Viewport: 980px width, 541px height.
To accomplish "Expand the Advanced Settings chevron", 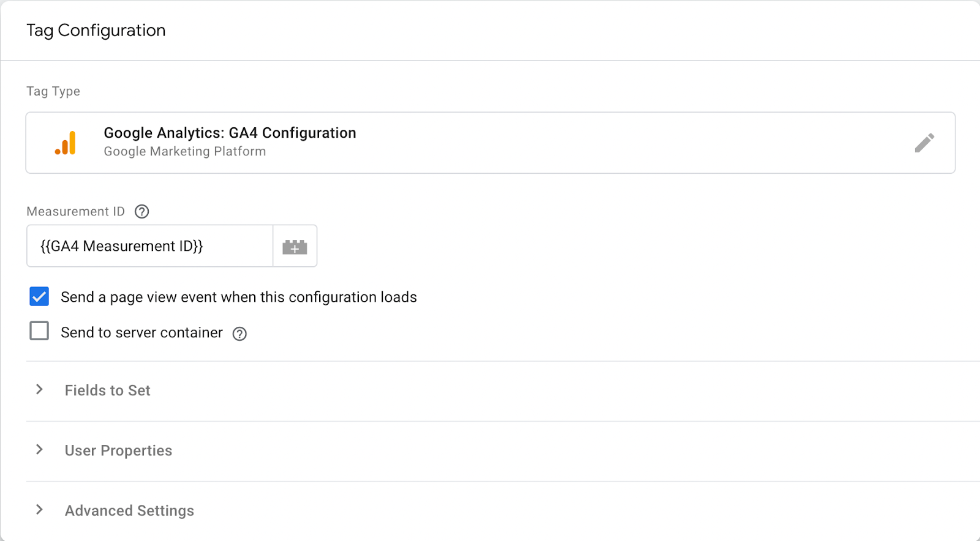I will (39, 509).
